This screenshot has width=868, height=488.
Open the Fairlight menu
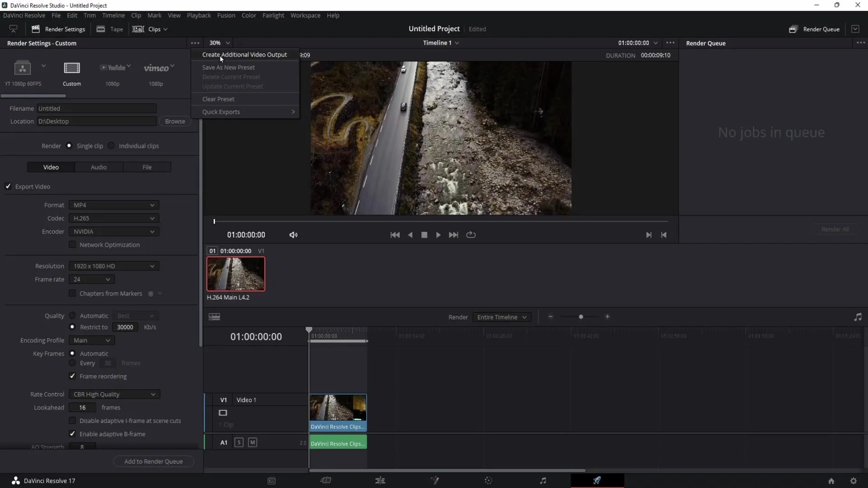pyautogui.click(x=273, y=15)
